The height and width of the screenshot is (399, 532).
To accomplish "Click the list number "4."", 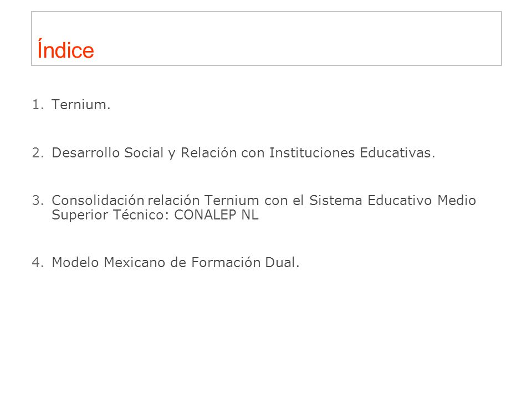I will (38, 263).
